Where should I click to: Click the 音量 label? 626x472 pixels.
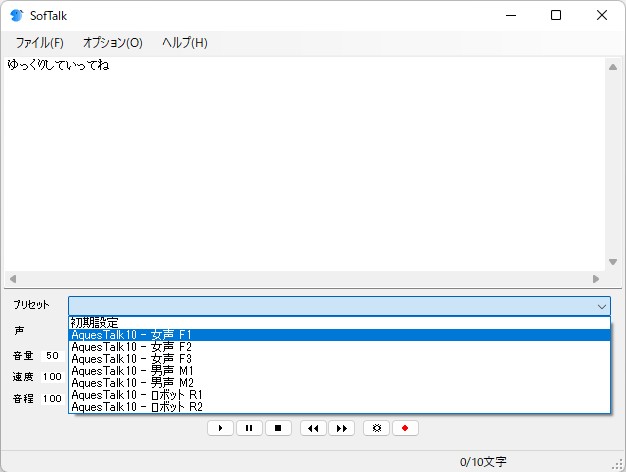pyautogui.click(x=23, y=355)
